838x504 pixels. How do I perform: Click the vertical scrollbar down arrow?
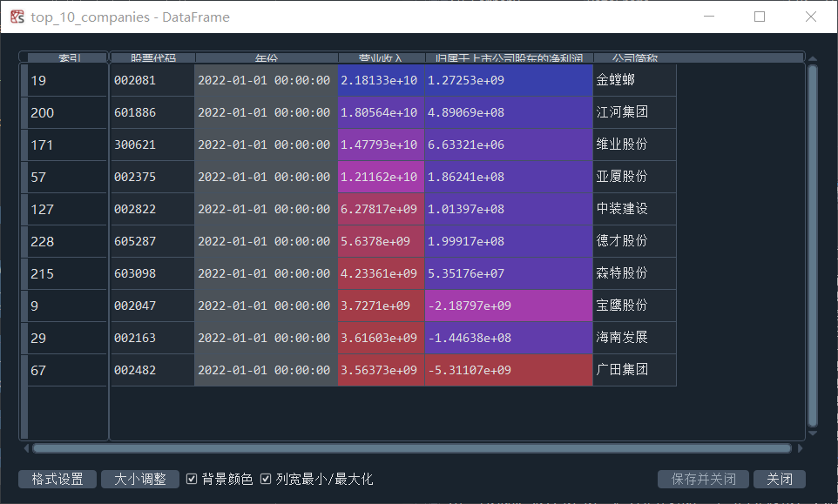point(813,433)
